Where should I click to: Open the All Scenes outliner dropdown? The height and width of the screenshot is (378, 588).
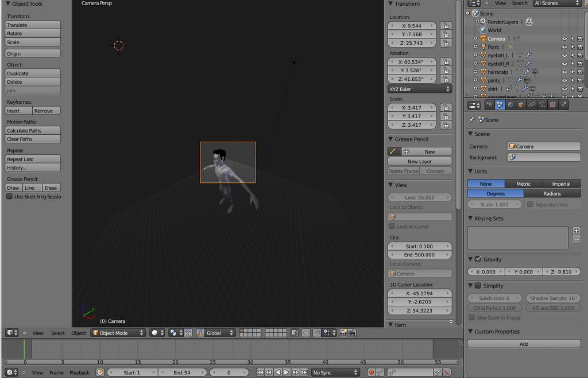(x=557, y=3)
